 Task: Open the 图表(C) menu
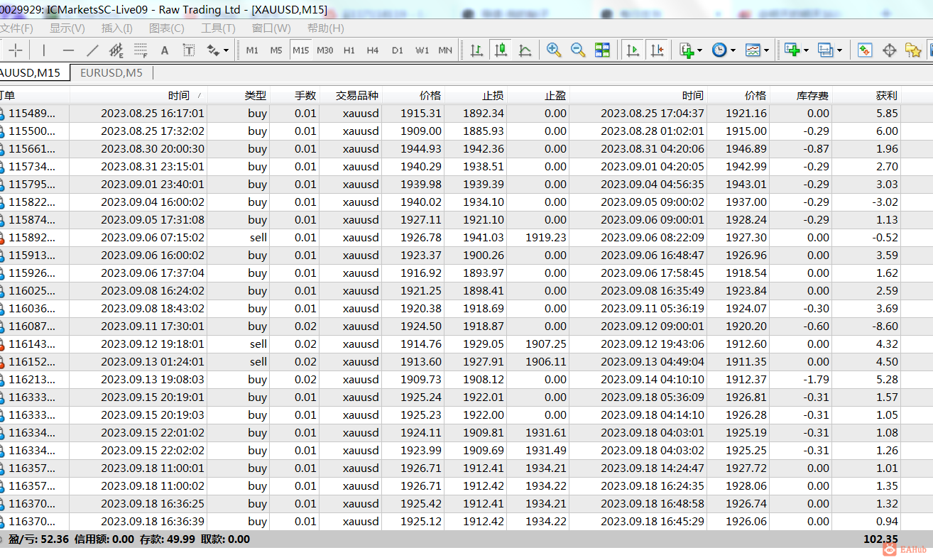[x=166, y=28]
